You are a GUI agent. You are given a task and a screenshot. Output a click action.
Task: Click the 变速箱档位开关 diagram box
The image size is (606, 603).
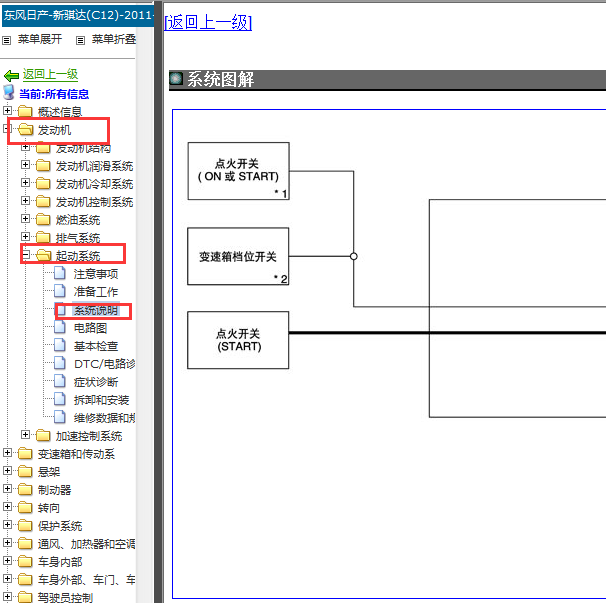coord(238,256)
